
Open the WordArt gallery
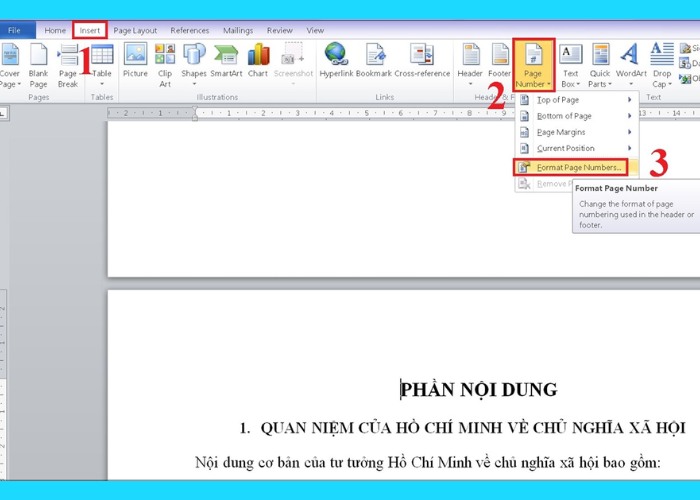[x=631, y=65]
